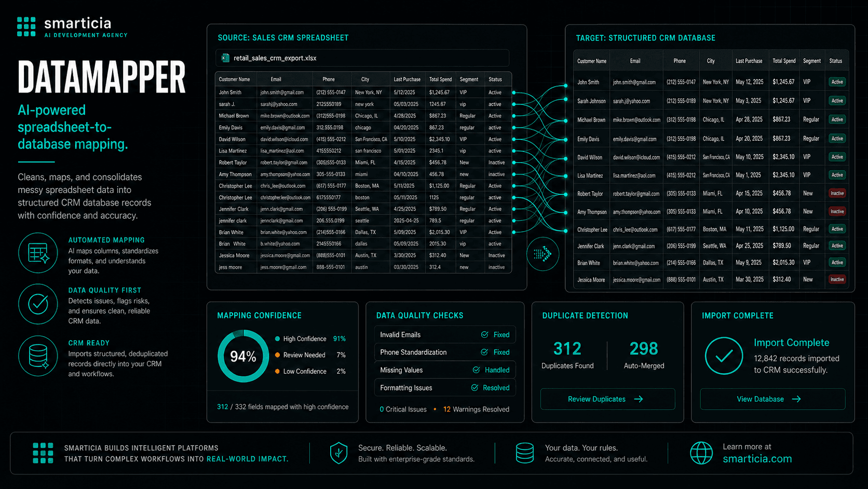Click the arrow icon in Review Duplicates

(x=639, y=399)
